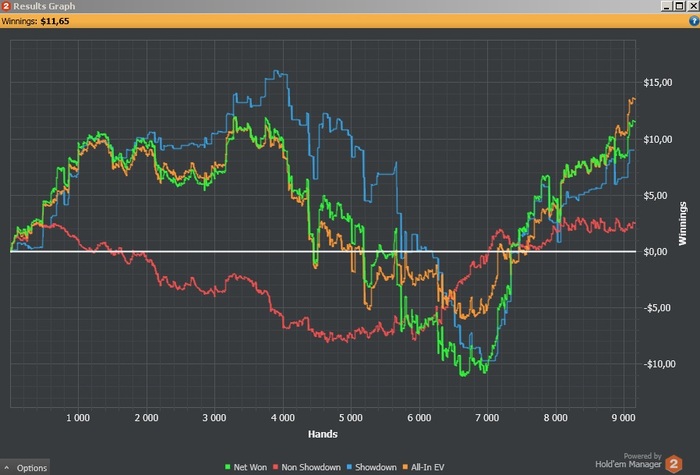The height and width of the screenshot is (475, 700).
Task: Toggle the Showdown legend swatch
Action: [x=349, y=467]
